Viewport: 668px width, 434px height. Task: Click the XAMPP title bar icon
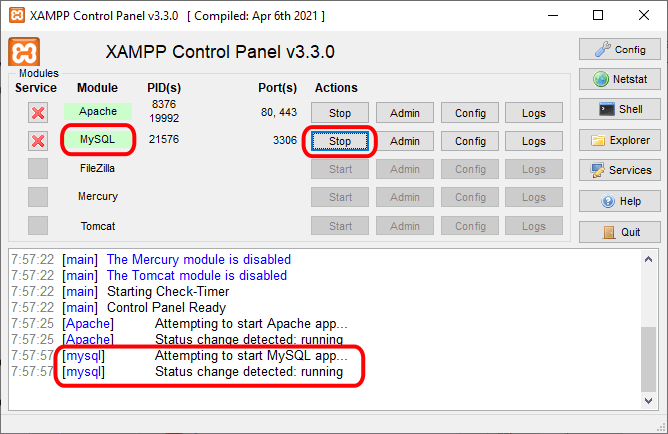point(17,15)
